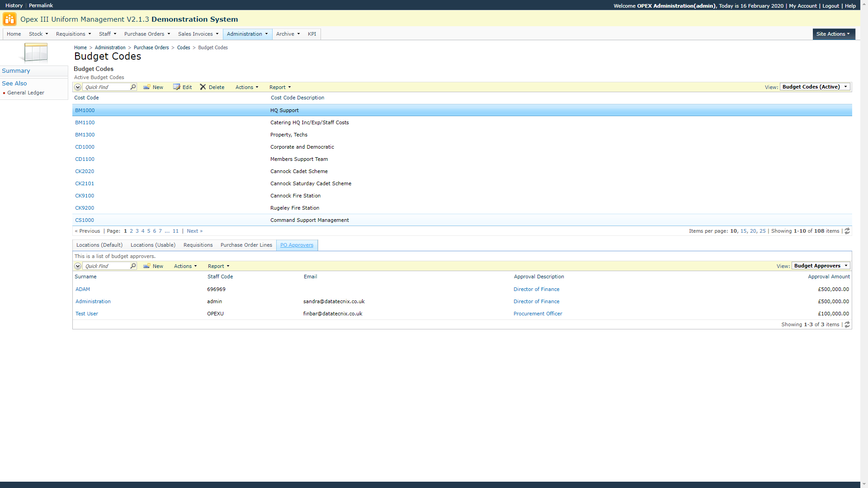
Task: Refresh the budget approvers list
Action: [x=847, y=324]
